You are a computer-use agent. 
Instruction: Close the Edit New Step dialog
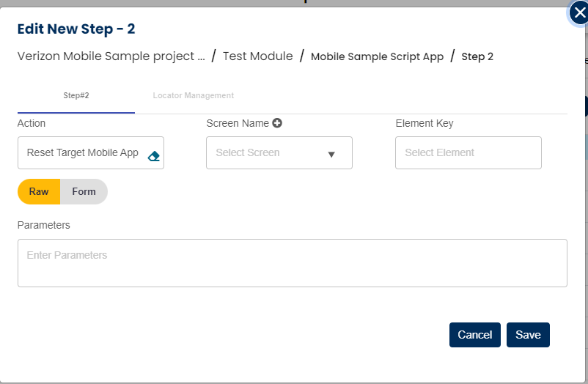point(579,12)
